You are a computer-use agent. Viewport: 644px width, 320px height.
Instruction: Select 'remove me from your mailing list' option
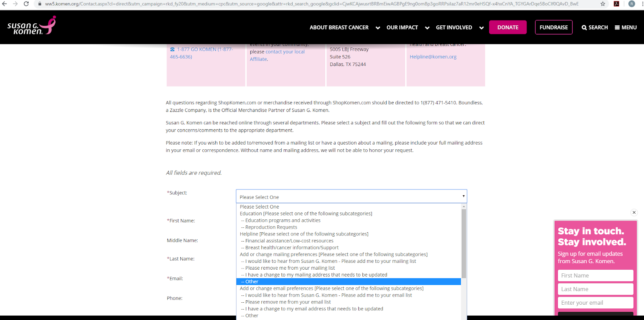coord(349,268)
